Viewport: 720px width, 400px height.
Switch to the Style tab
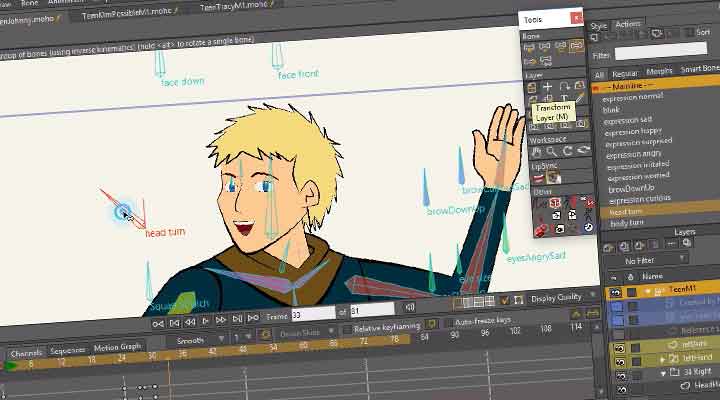point(598,26)
